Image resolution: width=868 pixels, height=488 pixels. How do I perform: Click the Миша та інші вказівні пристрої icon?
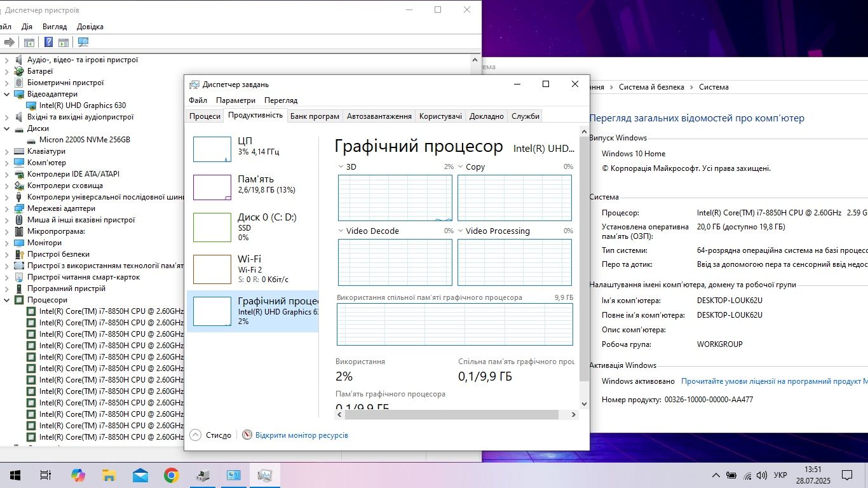coord(19,220)
